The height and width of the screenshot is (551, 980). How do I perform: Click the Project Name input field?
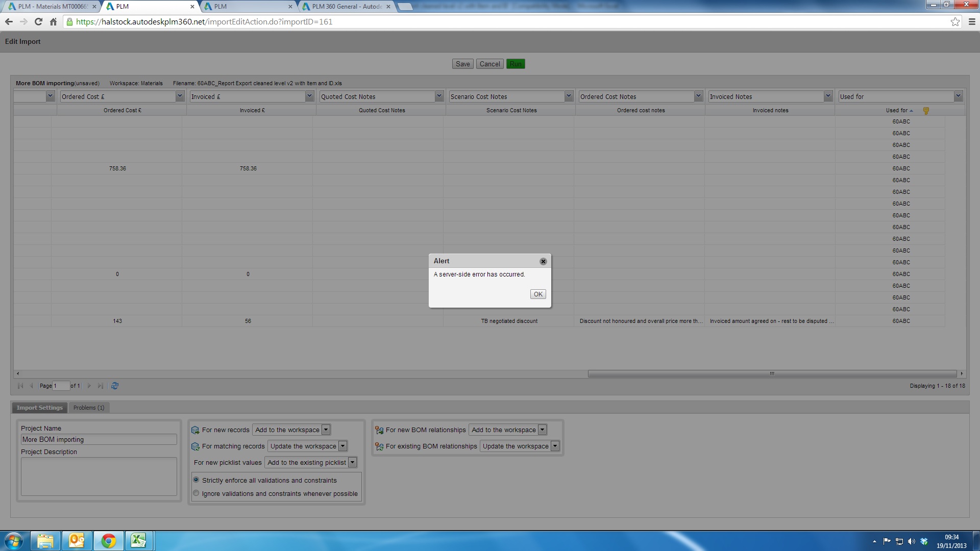coord(99,440)
